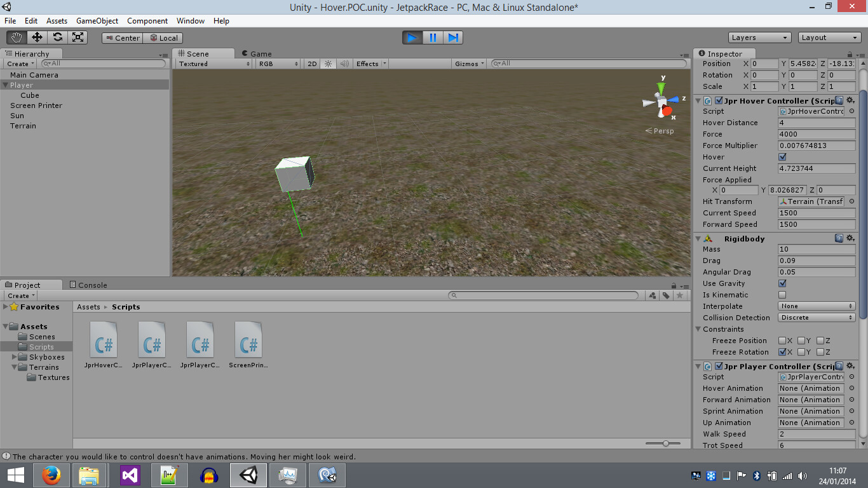Toggle Freeze Rotation X checkbox
Image resolution: width=868 pixels, height=488 pixels.
pos(782,352)
